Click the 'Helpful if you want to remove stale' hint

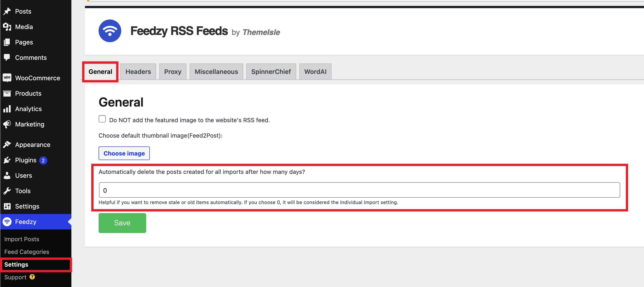tap(248, 202)
